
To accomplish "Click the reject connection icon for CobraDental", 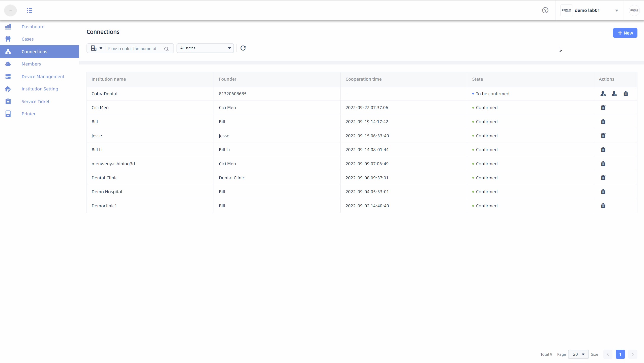I will 614,94.
